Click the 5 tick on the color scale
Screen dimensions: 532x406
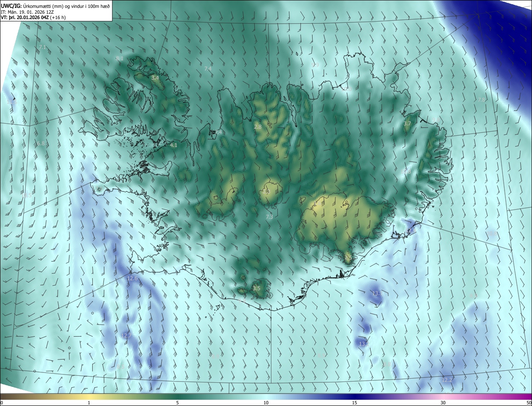point(177,403)
